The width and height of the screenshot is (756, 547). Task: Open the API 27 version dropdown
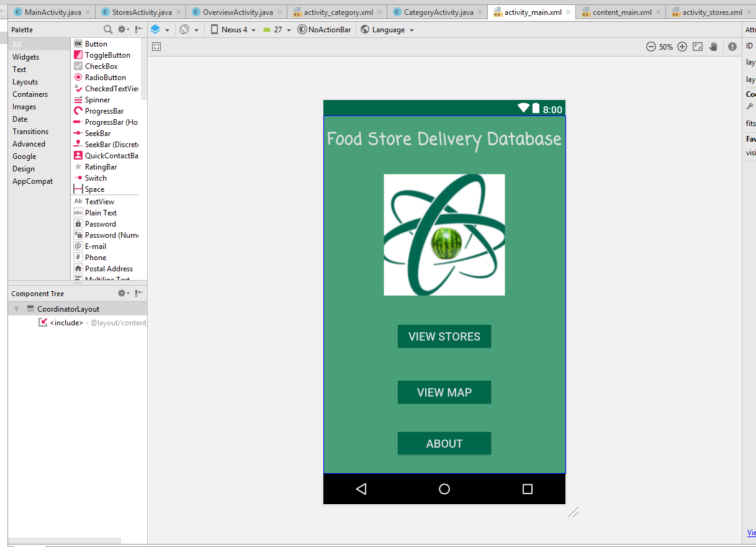tap(276, 29)
